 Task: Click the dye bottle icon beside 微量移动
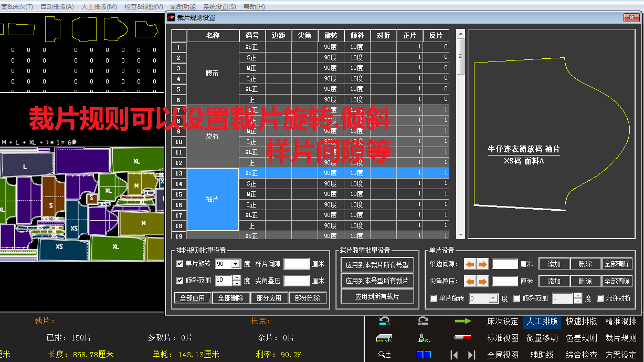coord(423,338)
